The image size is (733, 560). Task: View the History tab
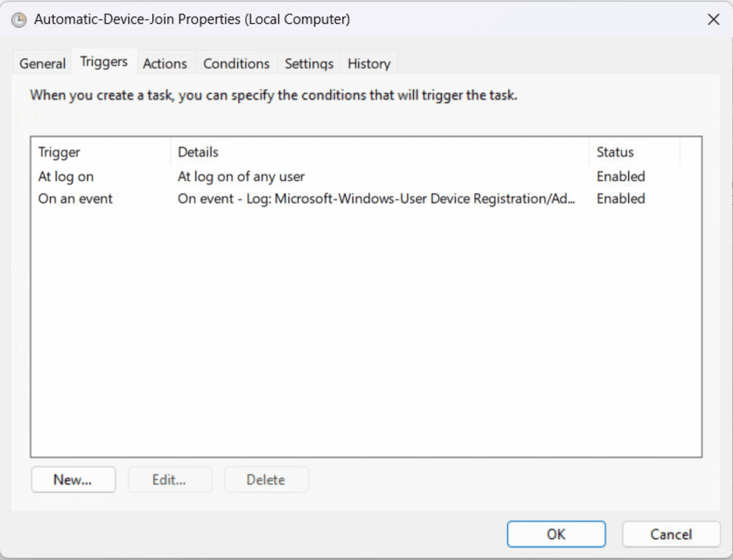[369, 63]
